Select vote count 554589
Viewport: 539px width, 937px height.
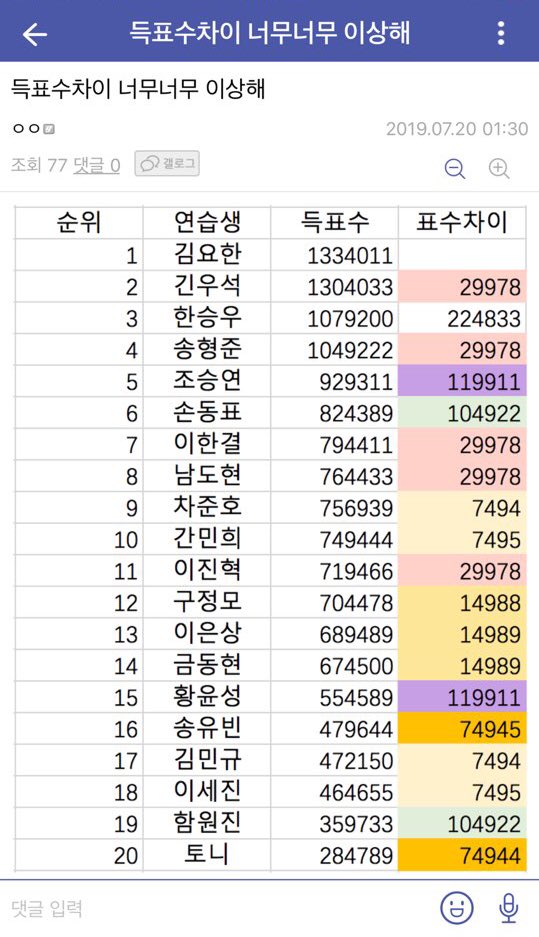356,699
